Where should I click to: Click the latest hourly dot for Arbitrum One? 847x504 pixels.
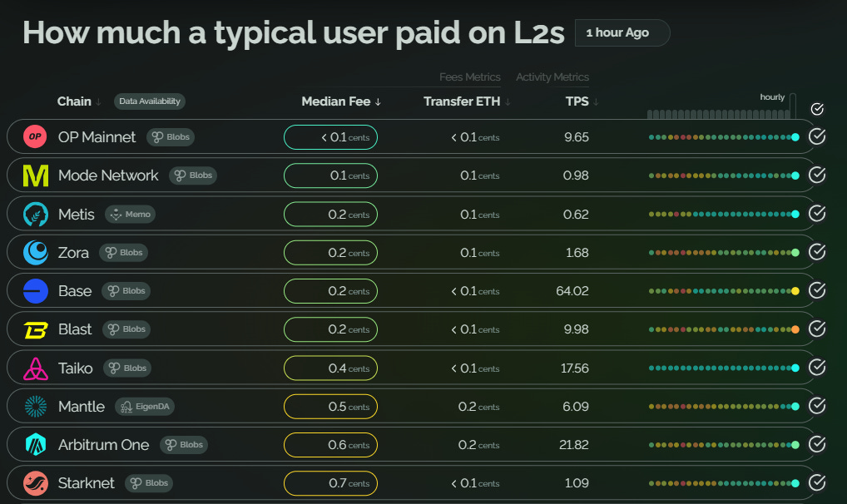pos(795,445)
